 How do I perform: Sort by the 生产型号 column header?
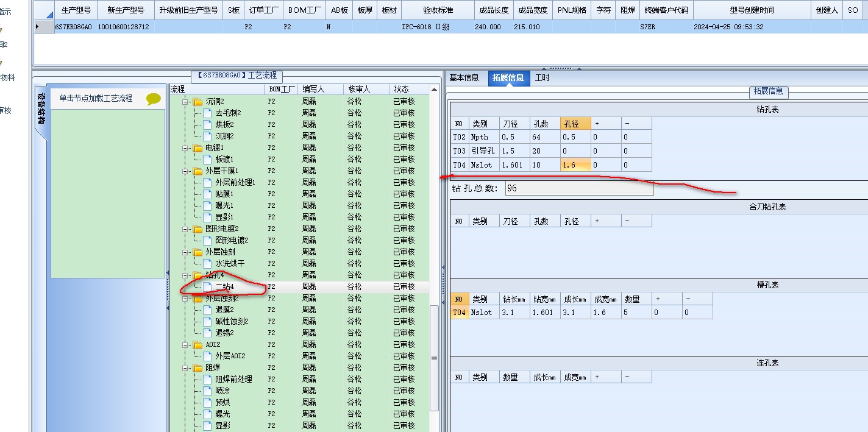(x=76, y=10)
